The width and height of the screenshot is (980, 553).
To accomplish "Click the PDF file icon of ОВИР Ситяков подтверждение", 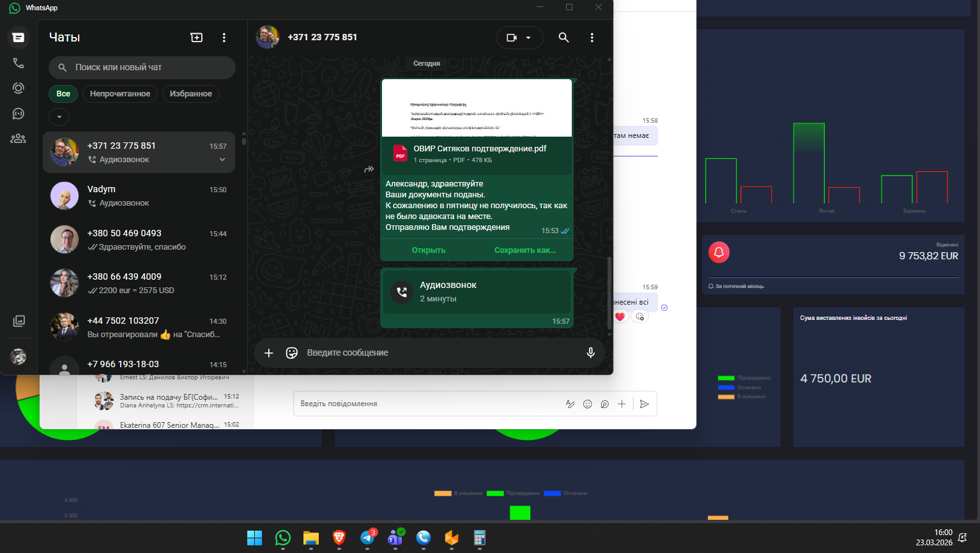I will (x=401, y=154).
